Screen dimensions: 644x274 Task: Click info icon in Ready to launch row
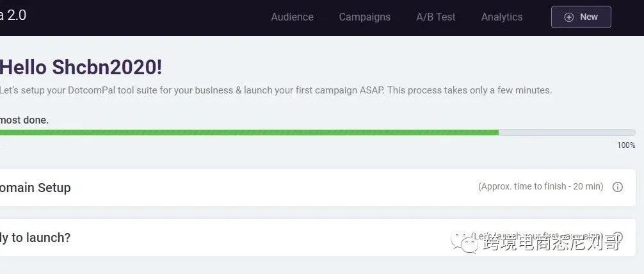pyautogui.click(x=618, y=236)
